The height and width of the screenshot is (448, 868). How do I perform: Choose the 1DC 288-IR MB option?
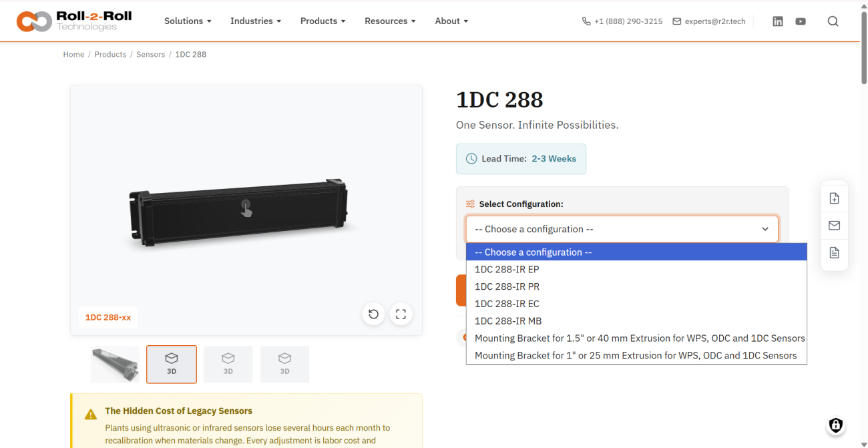click(507, 320)
